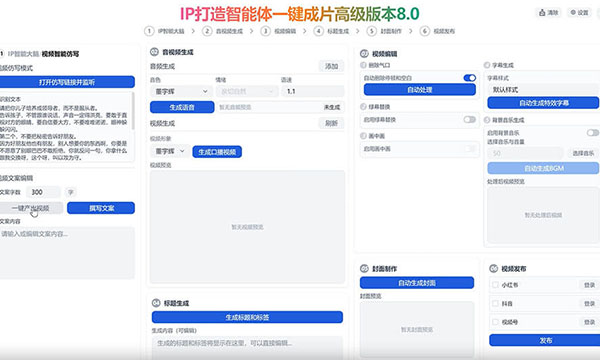The width and height of the screenshot is (600, 360).
Task: Click the 选择音乐 button
Action: coord(583,153)
